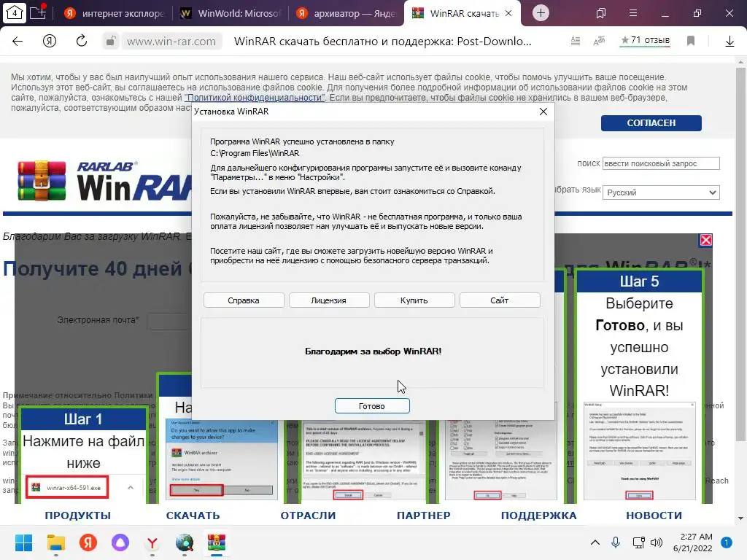
Task: Click the microphone tray icon
Action: (x=616, y=542)
